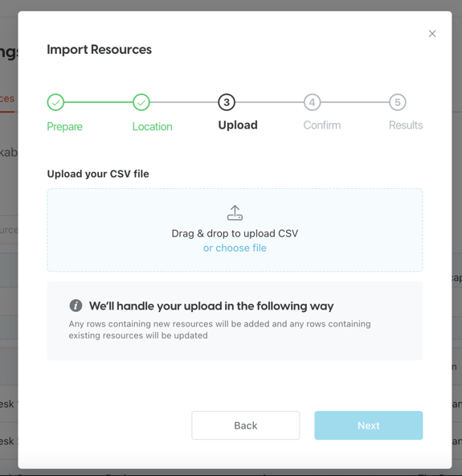Click the upload tray arrow icon
462x476 pixels.
[235, 212]
